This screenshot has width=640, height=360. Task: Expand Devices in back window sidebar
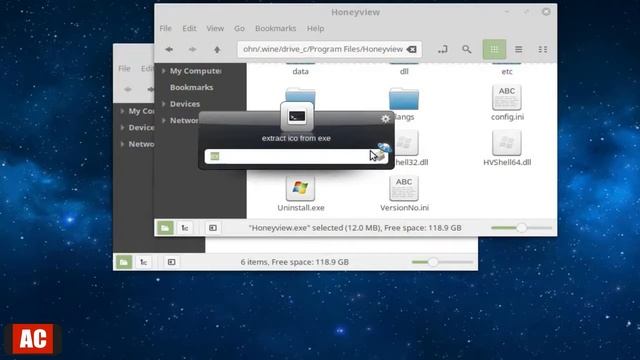pos(122,127)
